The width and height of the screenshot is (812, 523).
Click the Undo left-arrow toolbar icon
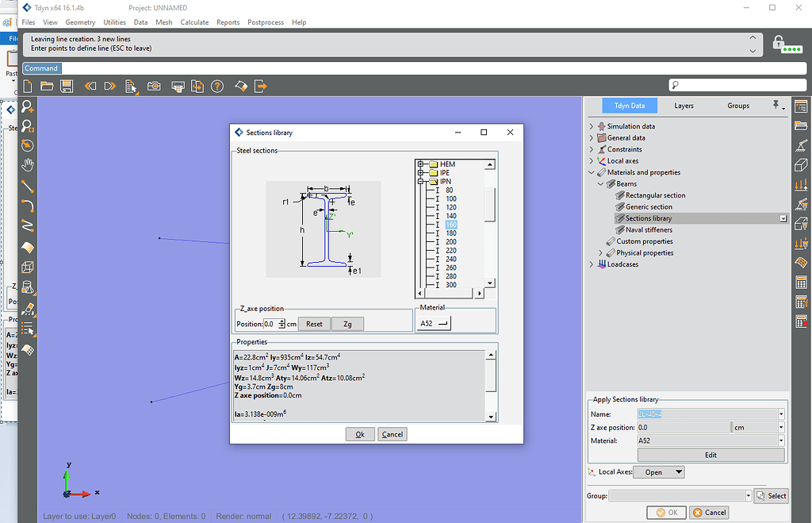90,86
